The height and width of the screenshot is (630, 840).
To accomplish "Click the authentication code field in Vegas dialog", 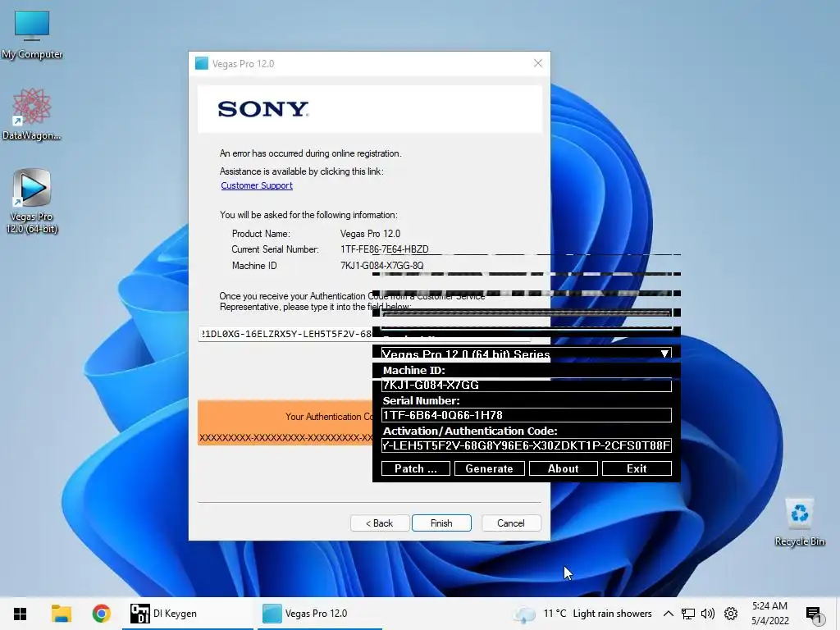I will click(285, 334).
